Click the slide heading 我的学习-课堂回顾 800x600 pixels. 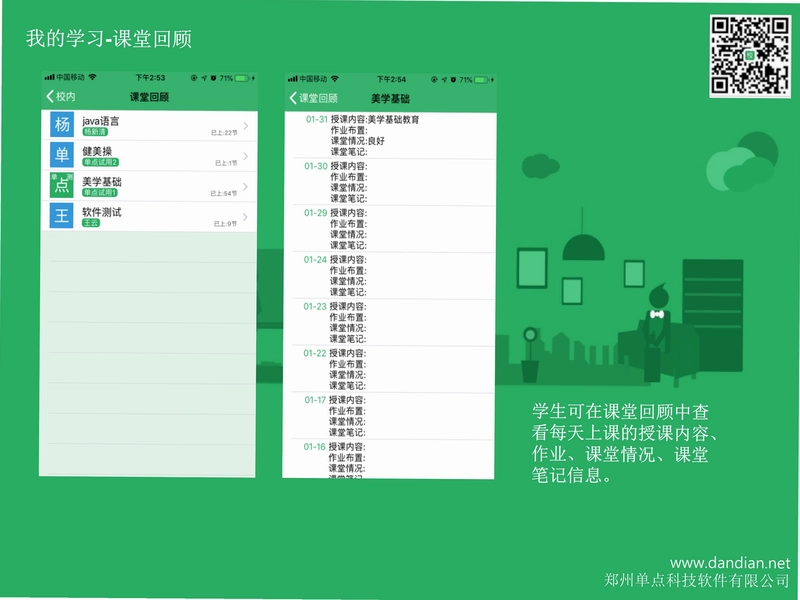pyautogui.click(x=109, y=39)
